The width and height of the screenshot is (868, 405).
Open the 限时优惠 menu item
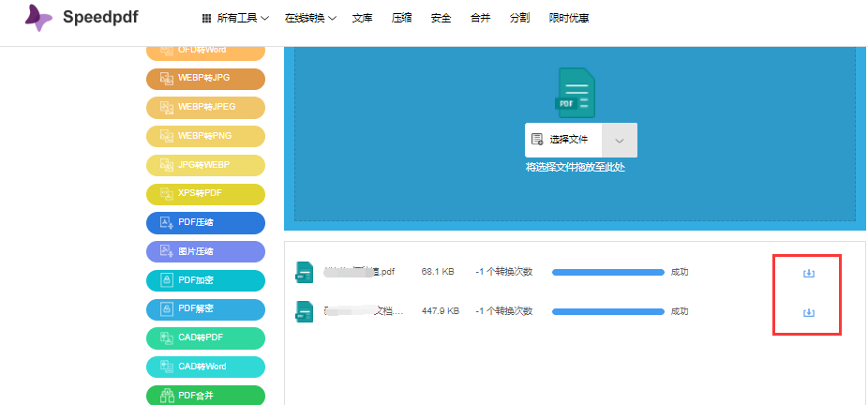(x=569, y=18)
